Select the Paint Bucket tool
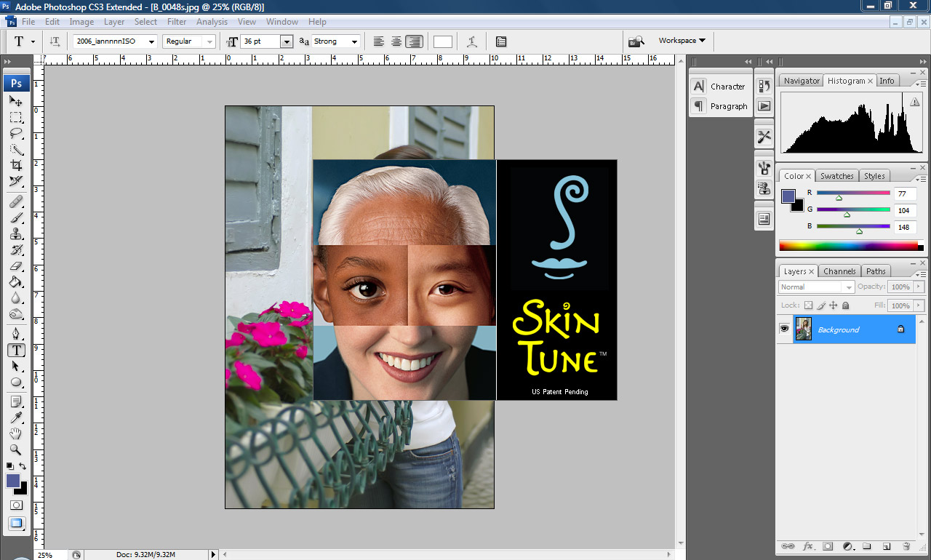This screenshot has width=931, height=560. [16, 281]
